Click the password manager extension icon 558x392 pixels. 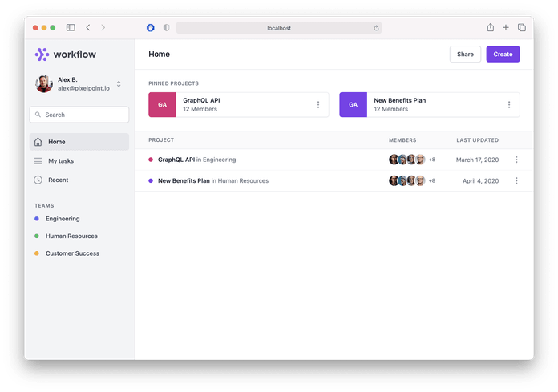[150, 27]
